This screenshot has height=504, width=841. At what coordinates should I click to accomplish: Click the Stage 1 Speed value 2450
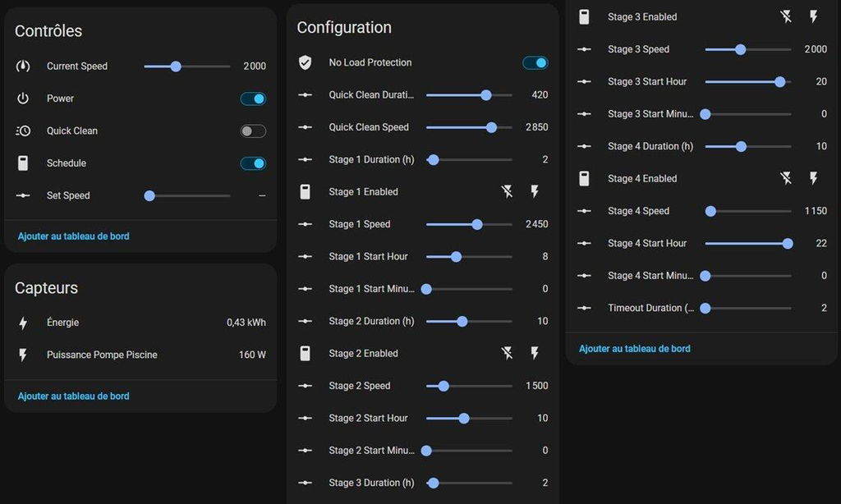tap(537, 224)
